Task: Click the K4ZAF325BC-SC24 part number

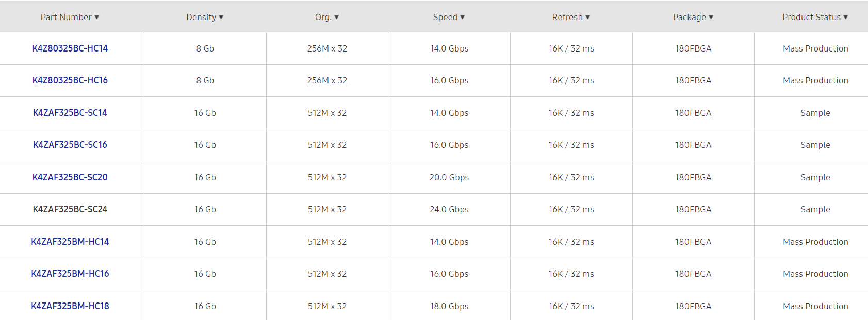Action: point(70,209)
